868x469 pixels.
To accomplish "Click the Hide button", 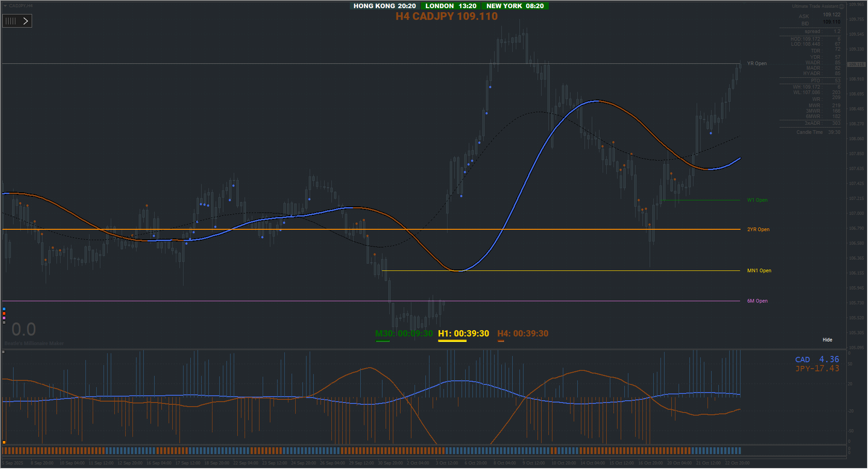I will pos(827,340).
